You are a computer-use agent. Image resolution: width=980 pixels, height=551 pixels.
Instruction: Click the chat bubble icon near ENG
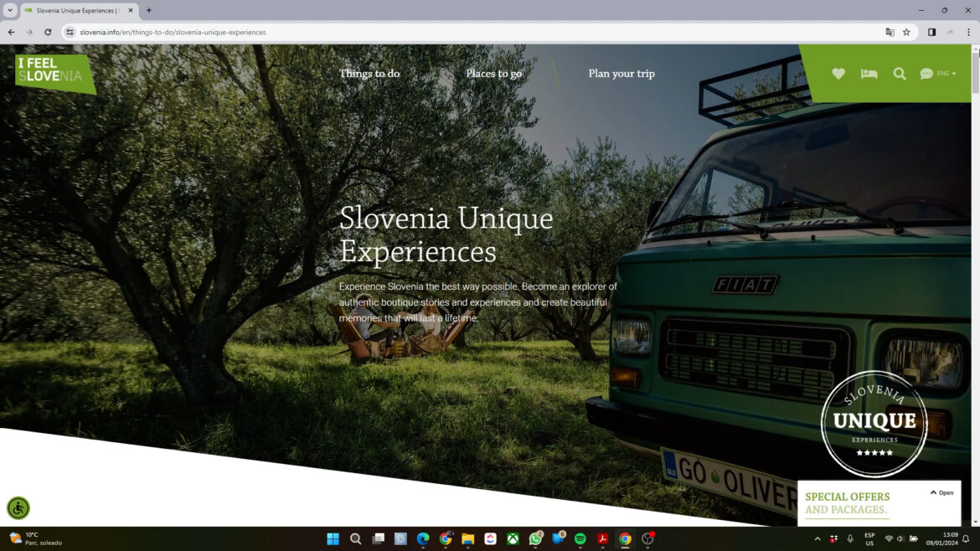point(925,74)
